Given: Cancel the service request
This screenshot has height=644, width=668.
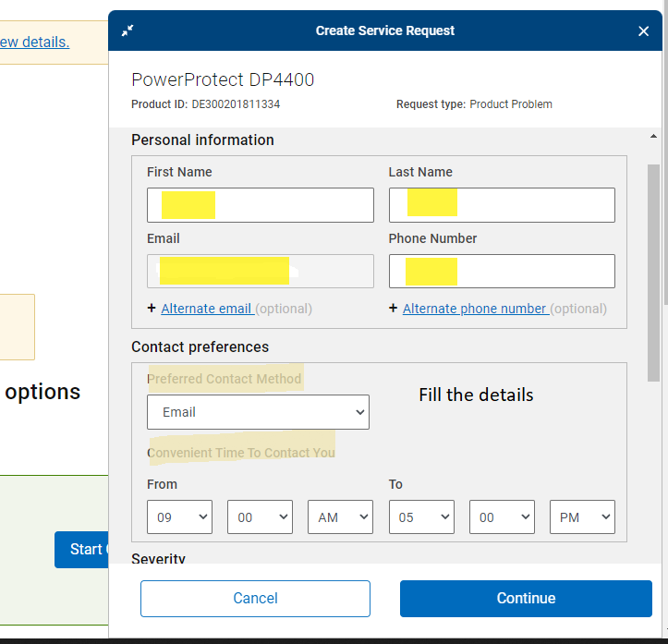Looking at the screenshot, I should (x=255, y=599).
